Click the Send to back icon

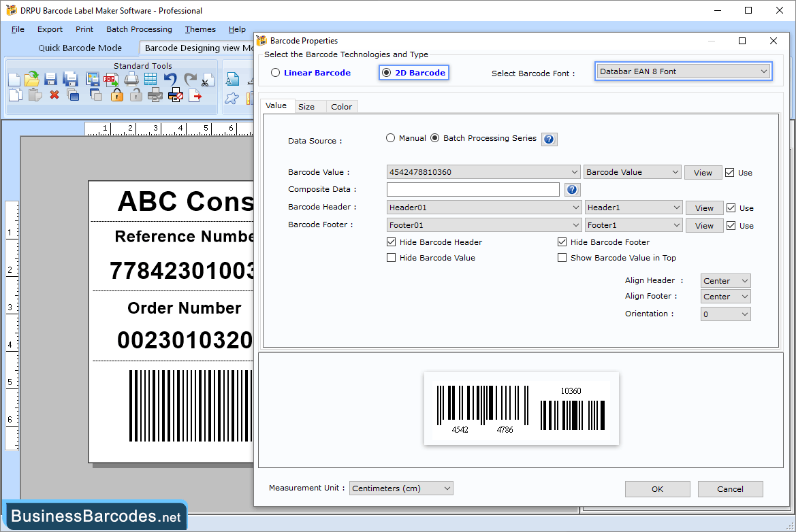click(x=95, y=95)
